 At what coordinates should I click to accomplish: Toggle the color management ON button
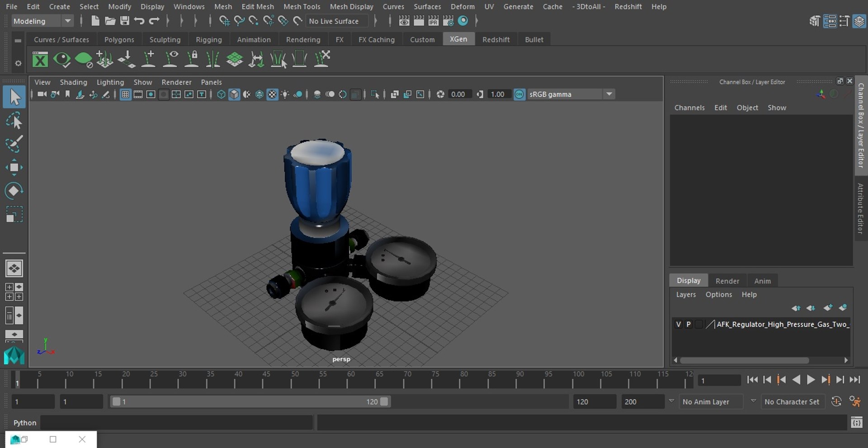[519, 94]
